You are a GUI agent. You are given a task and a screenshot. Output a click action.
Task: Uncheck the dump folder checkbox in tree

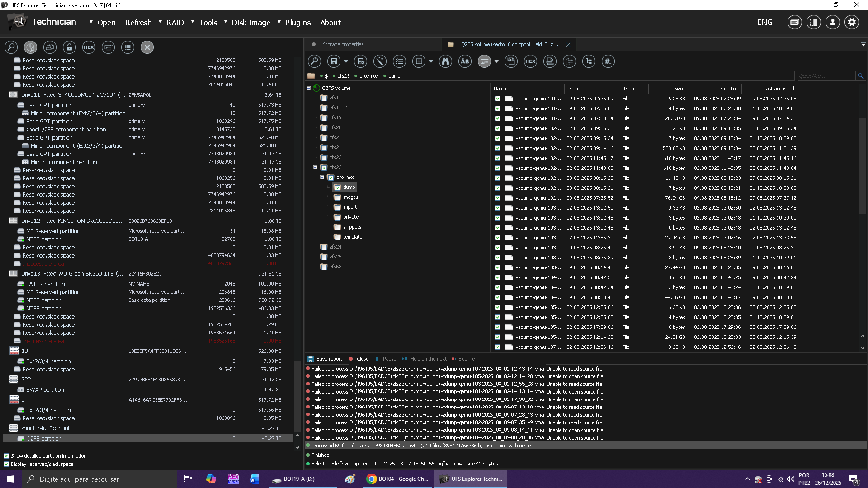pos(338,188)
